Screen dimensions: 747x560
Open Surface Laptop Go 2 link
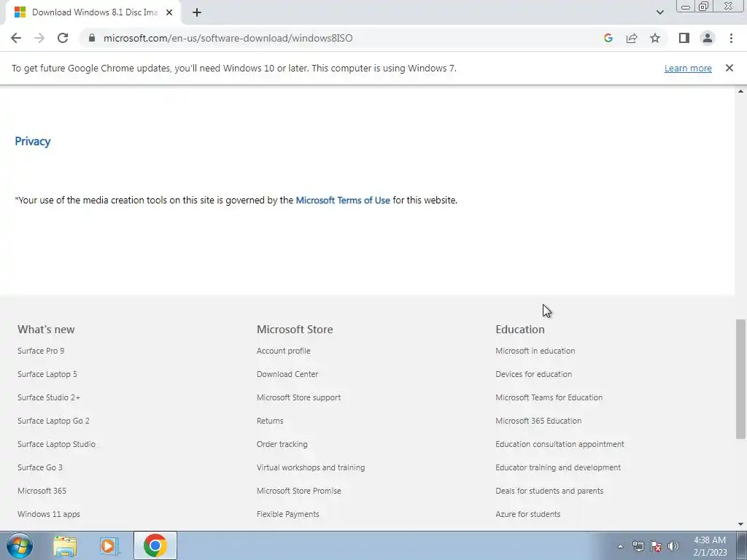click(x=53, y=421)
